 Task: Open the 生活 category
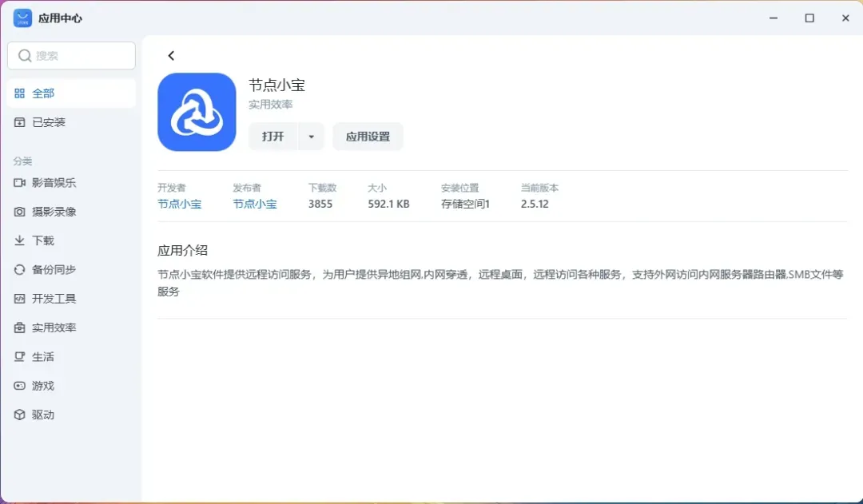coord(43,357)
